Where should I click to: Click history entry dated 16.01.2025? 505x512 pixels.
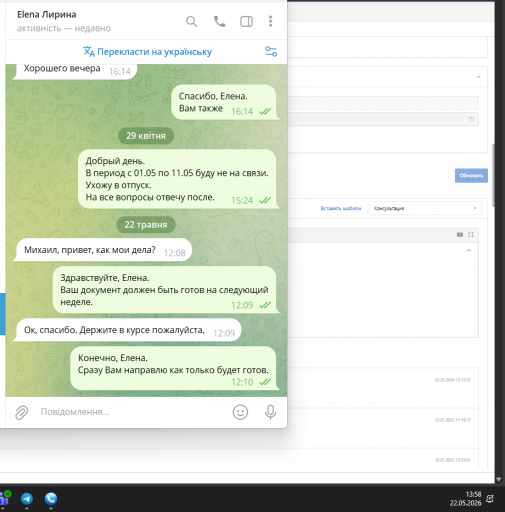tap(452, 460)
